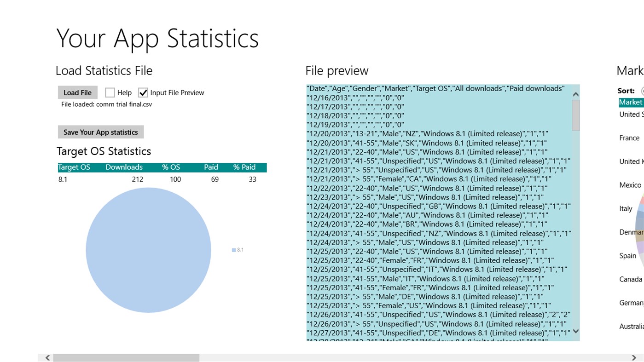The height and width of the screenshot is (362, 644).
Task: Select Canada in the Market list
Action: [631, 279]
